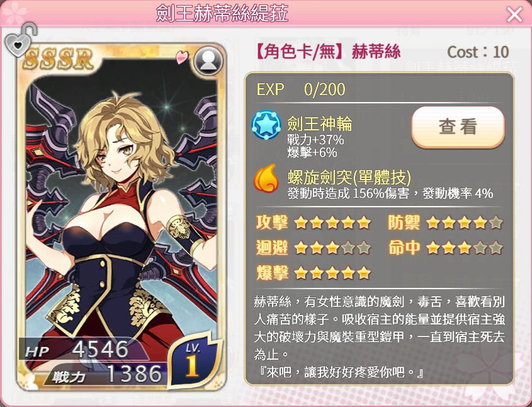532x407 pixels.
Task: Click the pink heart favorite icon on card
Action: [x=183, y=57]
